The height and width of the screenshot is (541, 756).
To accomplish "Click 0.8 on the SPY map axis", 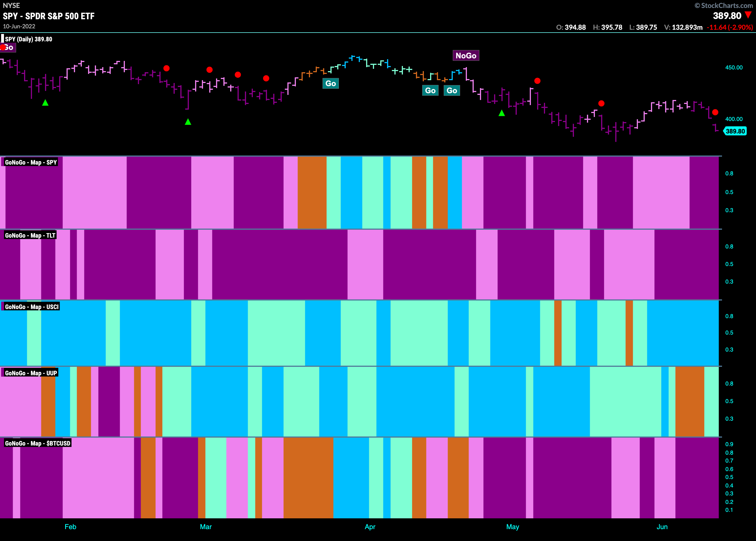I will 729,173.
